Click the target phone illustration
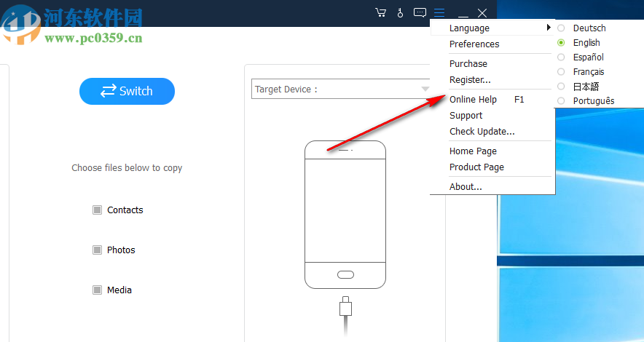 tap(345, 215)
